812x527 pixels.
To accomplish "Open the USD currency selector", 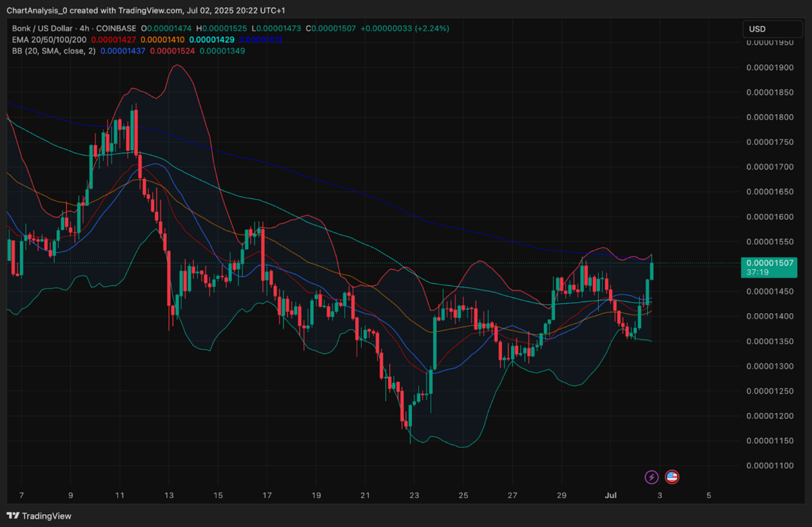I will point(771,29).
